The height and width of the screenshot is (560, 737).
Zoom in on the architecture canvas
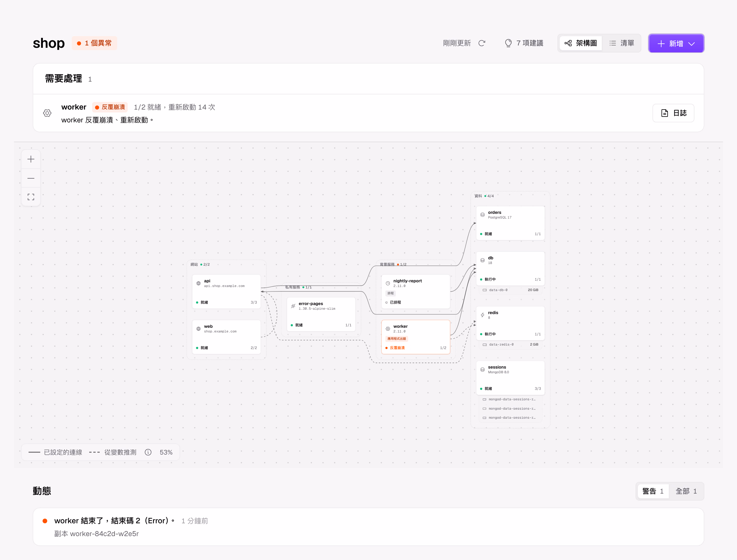[x=31, y=159]
